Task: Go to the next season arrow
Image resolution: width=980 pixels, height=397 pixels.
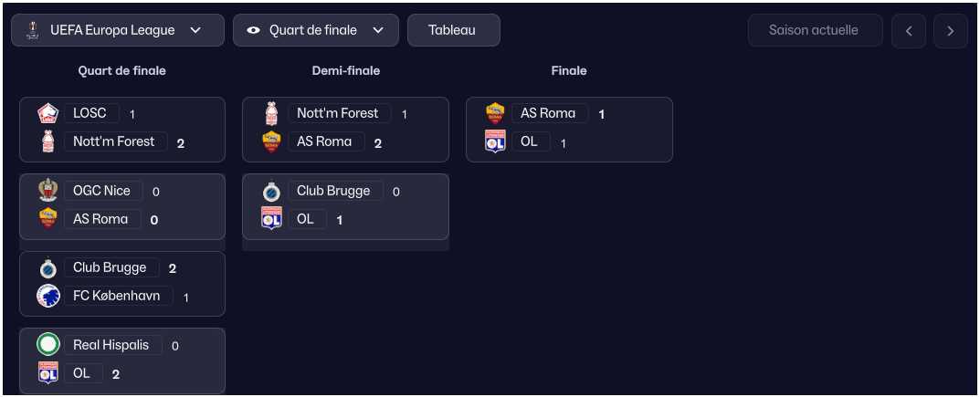Action: coord(951,31)
